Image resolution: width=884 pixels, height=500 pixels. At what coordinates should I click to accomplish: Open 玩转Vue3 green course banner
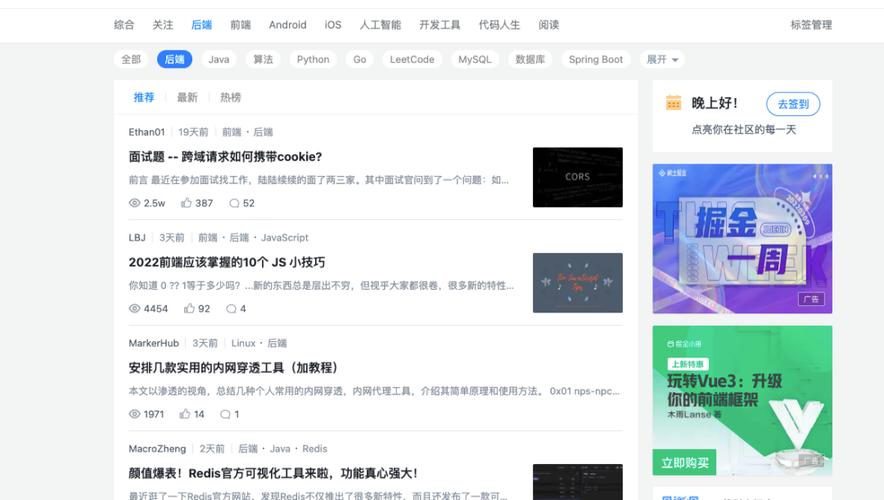742,400
